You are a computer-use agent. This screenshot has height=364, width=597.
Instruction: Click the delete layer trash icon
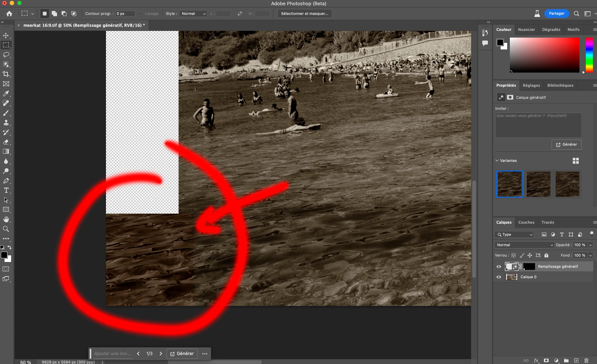[x=586, y=360]
